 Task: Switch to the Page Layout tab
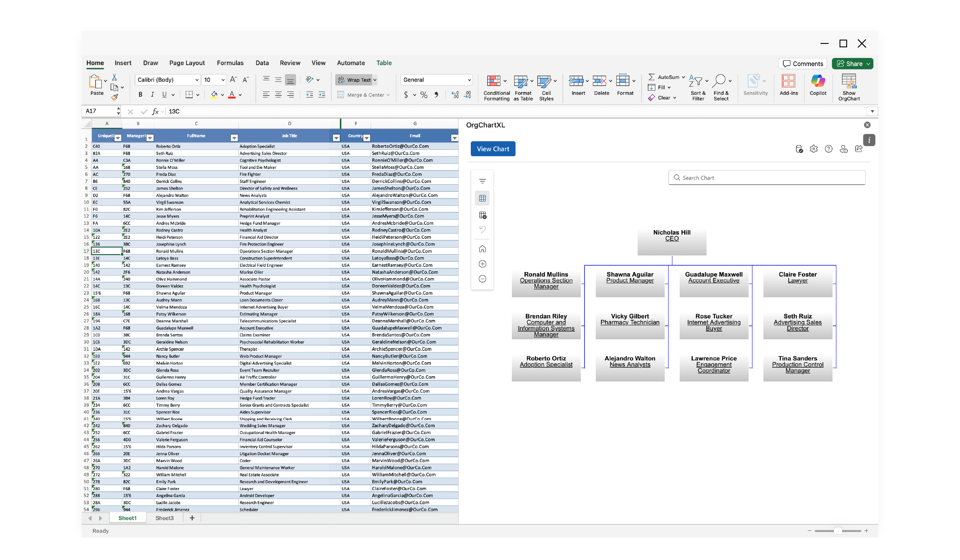[x=187, y=63]
